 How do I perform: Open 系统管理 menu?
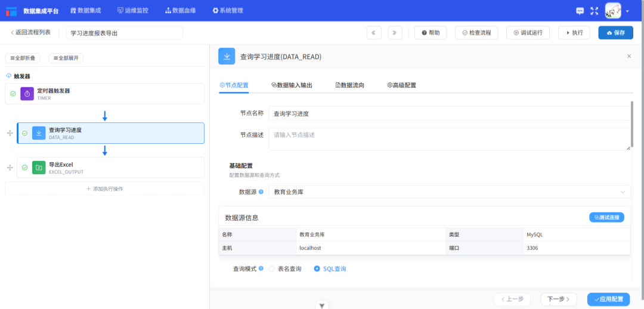[x=228, y=11]
